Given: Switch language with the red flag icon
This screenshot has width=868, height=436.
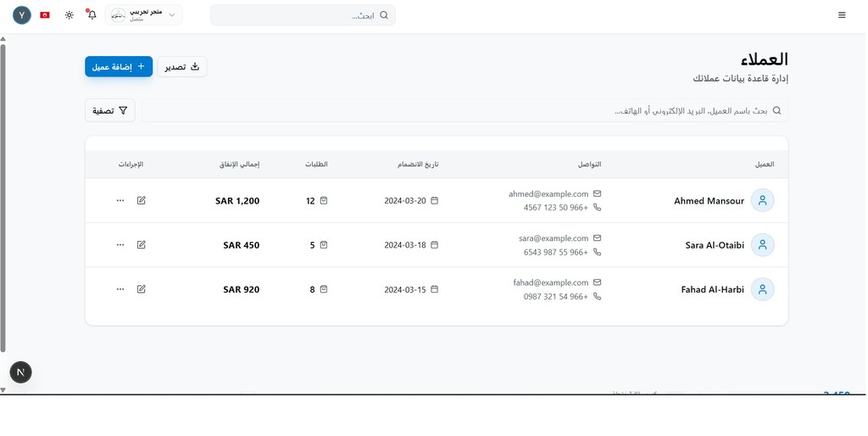Looking at the screenshot, I should (46, 15).
